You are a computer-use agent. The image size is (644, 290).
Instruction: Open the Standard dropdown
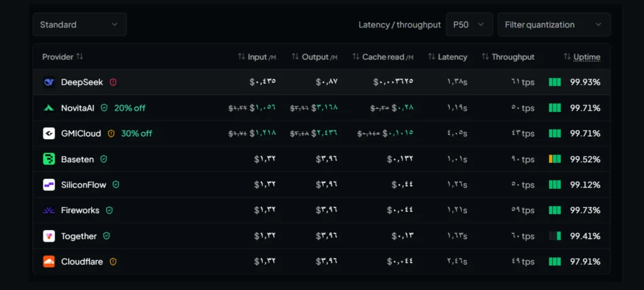80,25
